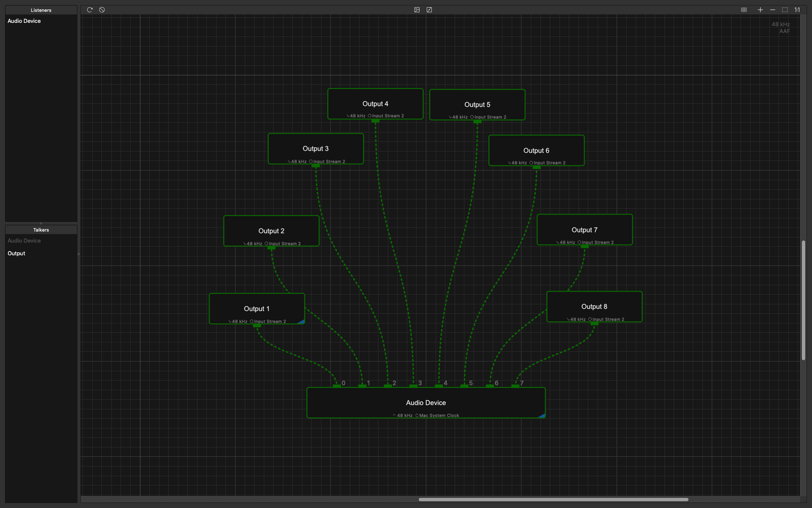The image size is (812, 508).
Task: Click the zoom-to-fit dashed square icon
Action: [785, 10]
